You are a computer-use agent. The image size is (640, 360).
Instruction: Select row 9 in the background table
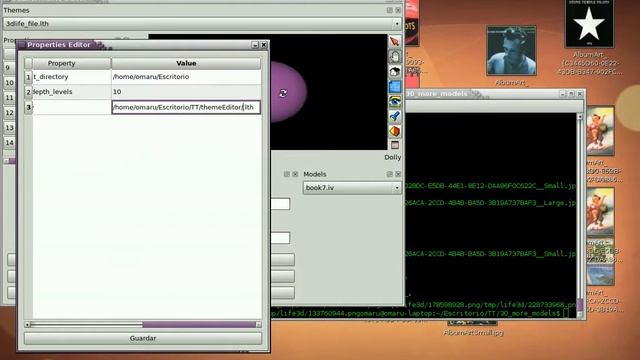[x=9, y=68]
